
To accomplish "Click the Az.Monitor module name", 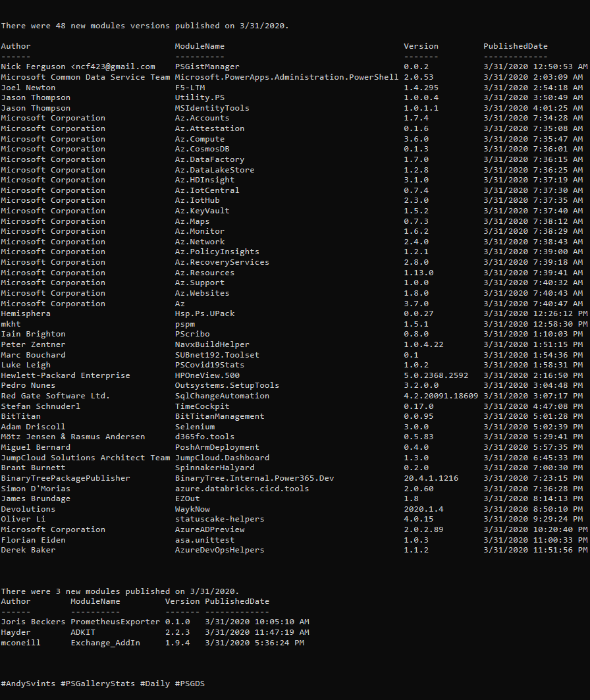I will pos(200,230).
